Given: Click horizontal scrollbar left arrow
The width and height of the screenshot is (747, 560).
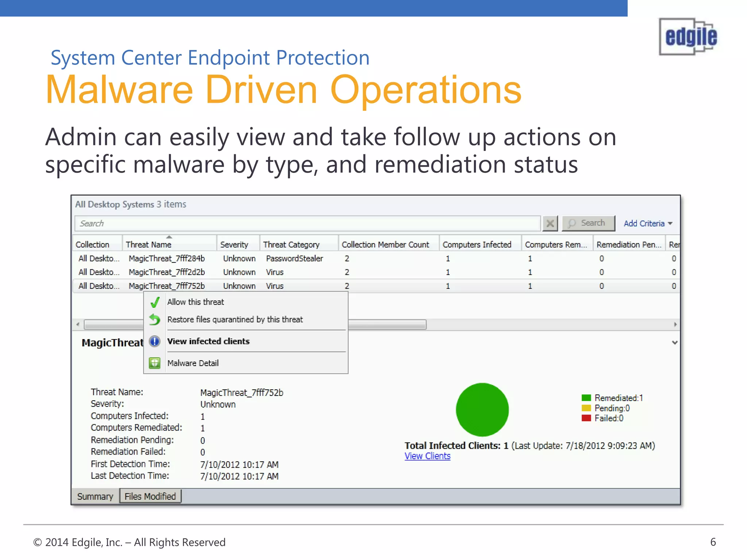Looking at the screenshot, I should [x=78, y=324].
